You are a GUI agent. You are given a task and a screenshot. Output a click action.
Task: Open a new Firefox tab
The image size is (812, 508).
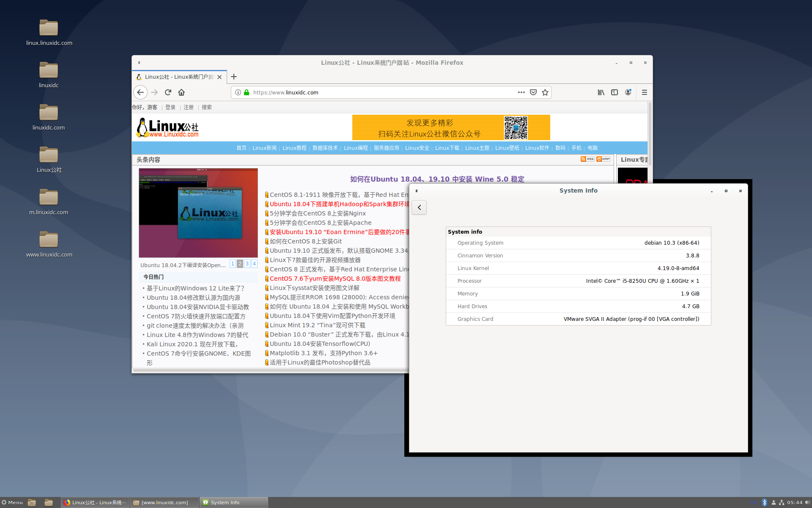(x=234, y=77)
